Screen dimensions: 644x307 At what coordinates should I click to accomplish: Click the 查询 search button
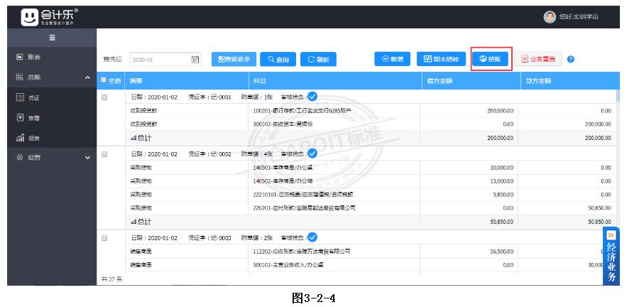[278, 59]
